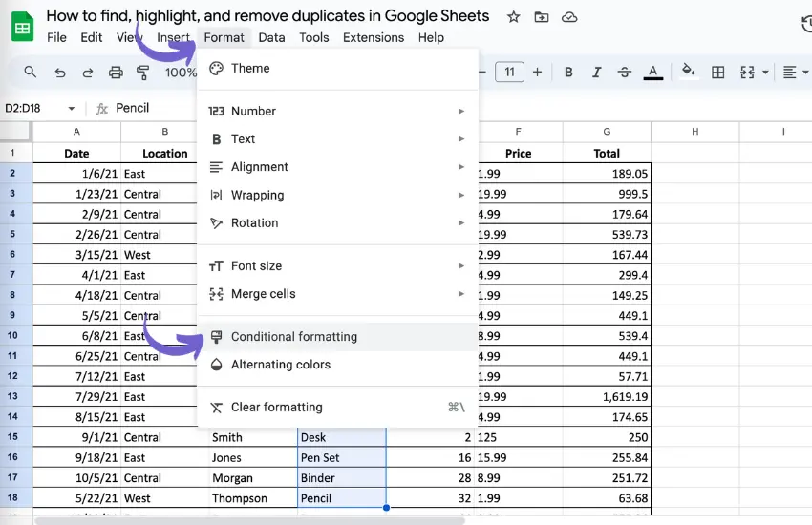Expand the Alignment submenu

pos(337,167)
